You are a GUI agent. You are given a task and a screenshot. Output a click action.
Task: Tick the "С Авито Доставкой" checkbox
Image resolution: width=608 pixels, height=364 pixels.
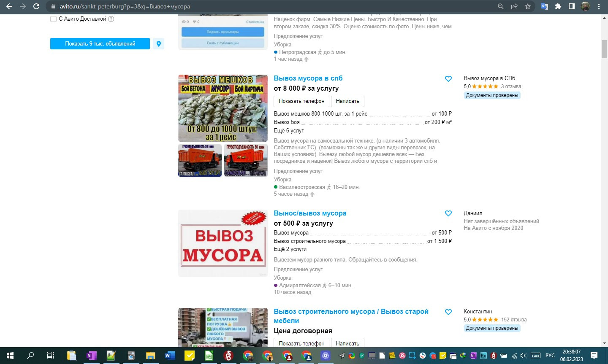pyautogui.click(x=53, y=19)
